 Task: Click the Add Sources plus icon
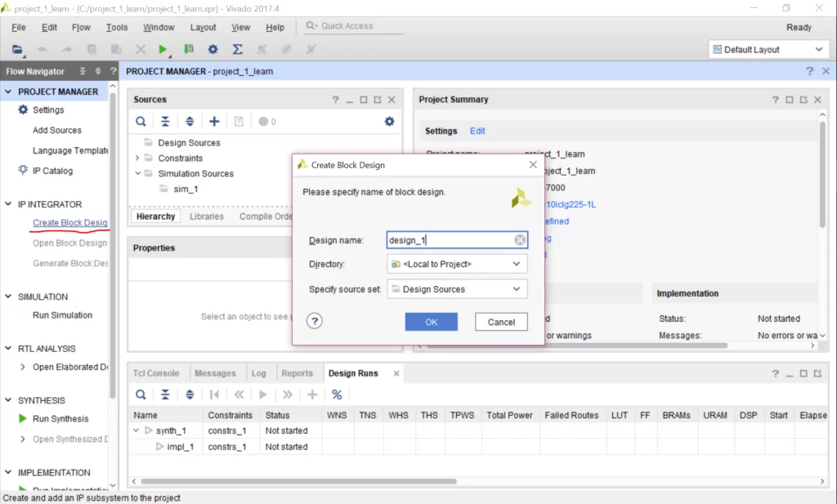coord(214,122)
